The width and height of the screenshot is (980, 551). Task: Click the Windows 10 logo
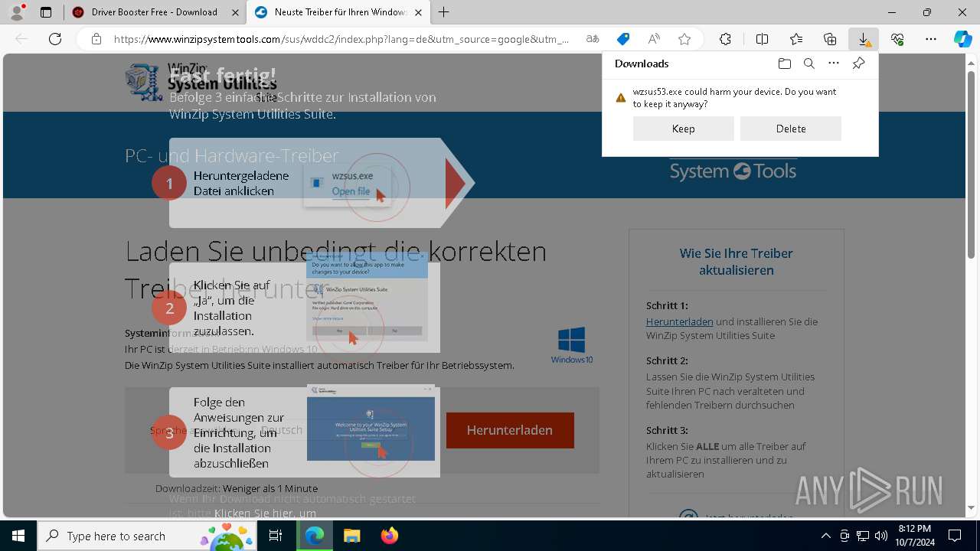click(x=572, y=345)
